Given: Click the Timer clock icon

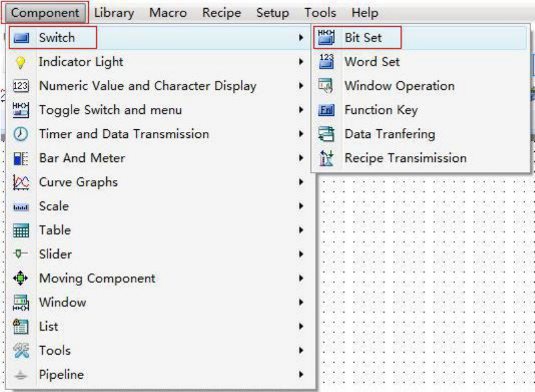Looking at the screenshot, I should 21,134.
